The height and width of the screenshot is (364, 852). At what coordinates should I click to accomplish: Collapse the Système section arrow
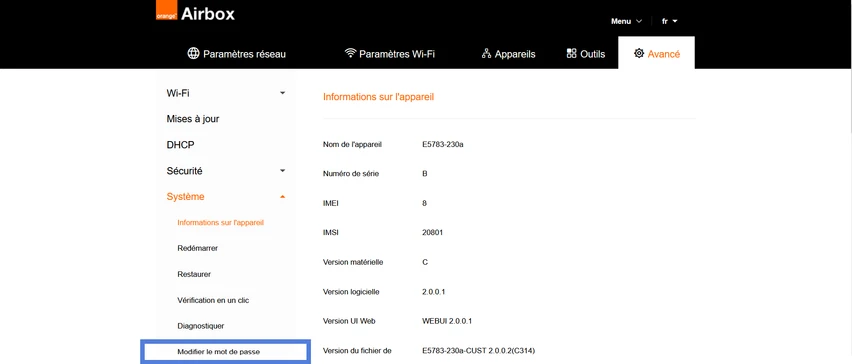(x=283, y=197)
